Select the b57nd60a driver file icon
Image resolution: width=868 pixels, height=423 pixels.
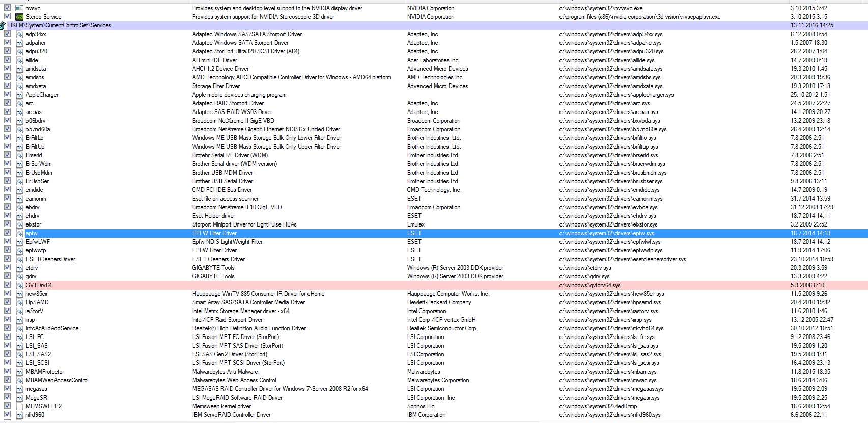19,129
